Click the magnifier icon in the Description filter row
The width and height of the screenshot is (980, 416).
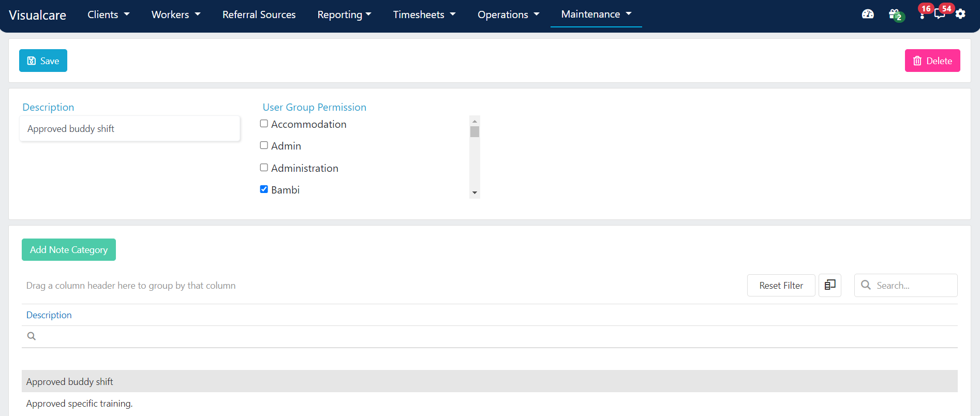(32, 336)
